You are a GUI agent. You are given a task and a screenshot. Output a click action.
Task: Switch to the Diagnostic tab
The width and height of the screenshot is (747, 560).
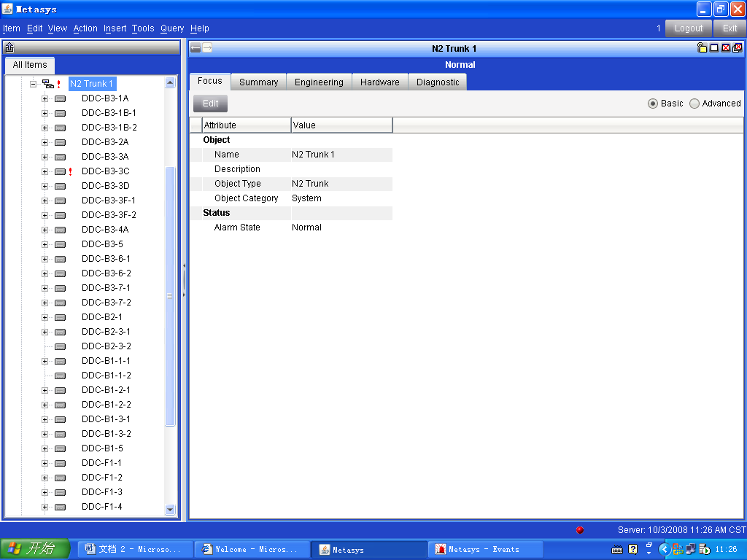(x=438, y=82)
